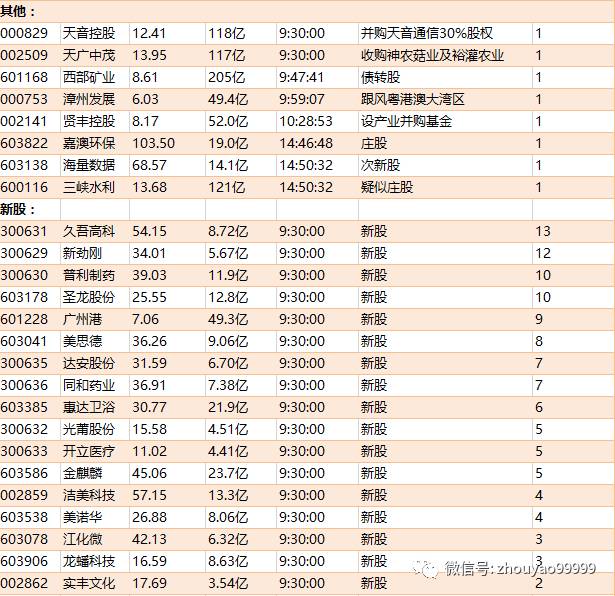The image size is (615, 596).
Task: Click the limit-up count 13
Action: click(543, 231)
